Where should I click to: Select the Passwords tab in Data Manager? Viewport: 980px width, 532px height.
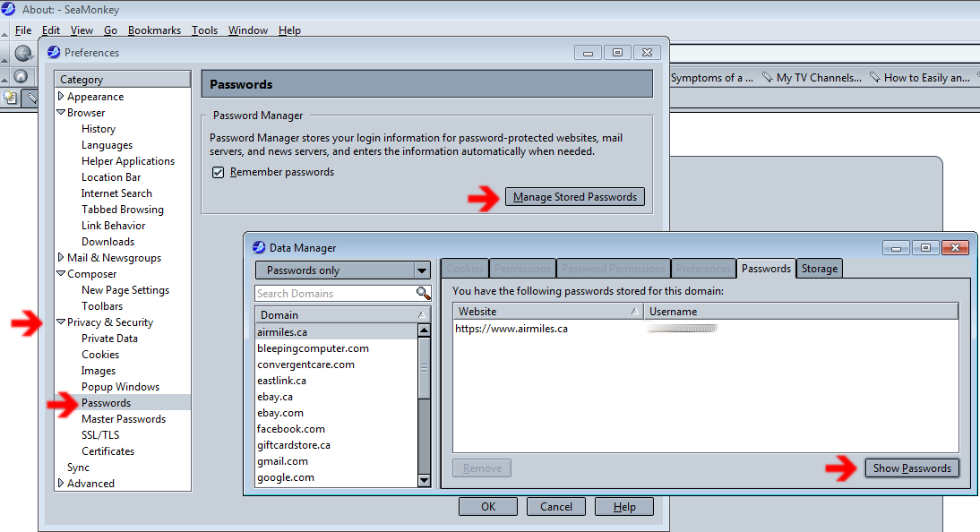(x=766, y=268)
